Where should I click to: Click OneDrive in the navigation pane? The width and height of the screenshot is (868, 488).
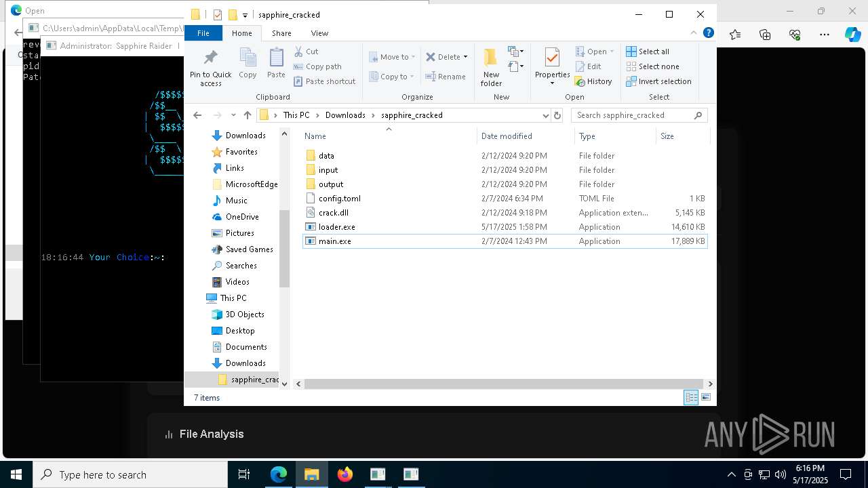pyautogui.click(x=242, y=217)
